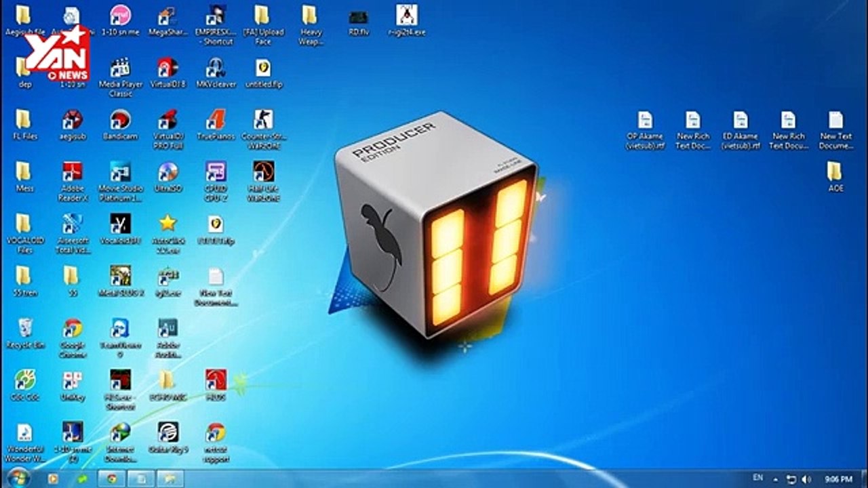Open the MKVcleaver shortcut
This screenshot has width=868, height=488.
216,73
